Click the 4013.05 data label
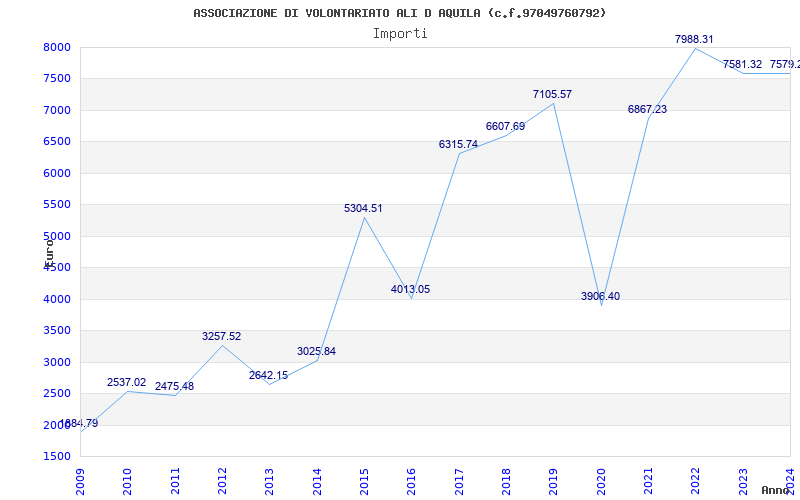The image size is (800, 500). pyautogui.click(x=410, y=289)
